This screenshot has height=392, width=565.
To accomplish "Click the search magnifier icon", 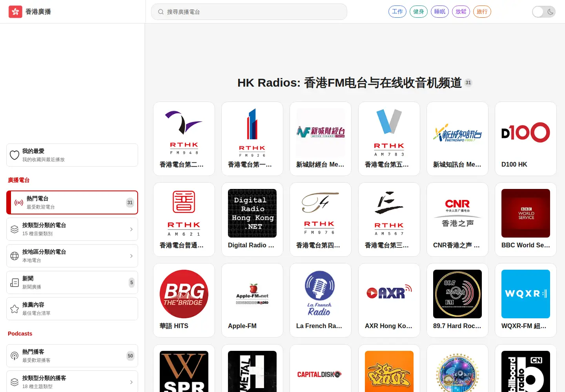I will (161, 12).
